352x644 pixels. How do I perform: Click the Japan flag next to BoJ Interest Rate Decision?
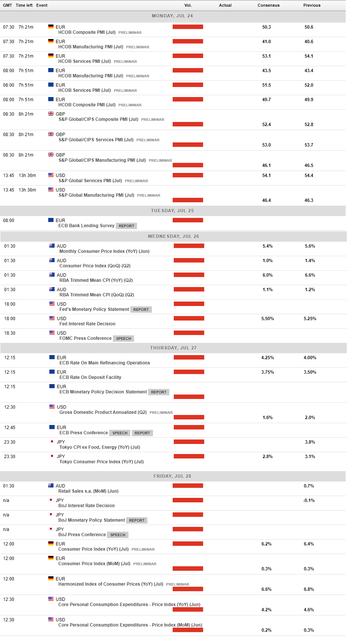tap(51, 500)
